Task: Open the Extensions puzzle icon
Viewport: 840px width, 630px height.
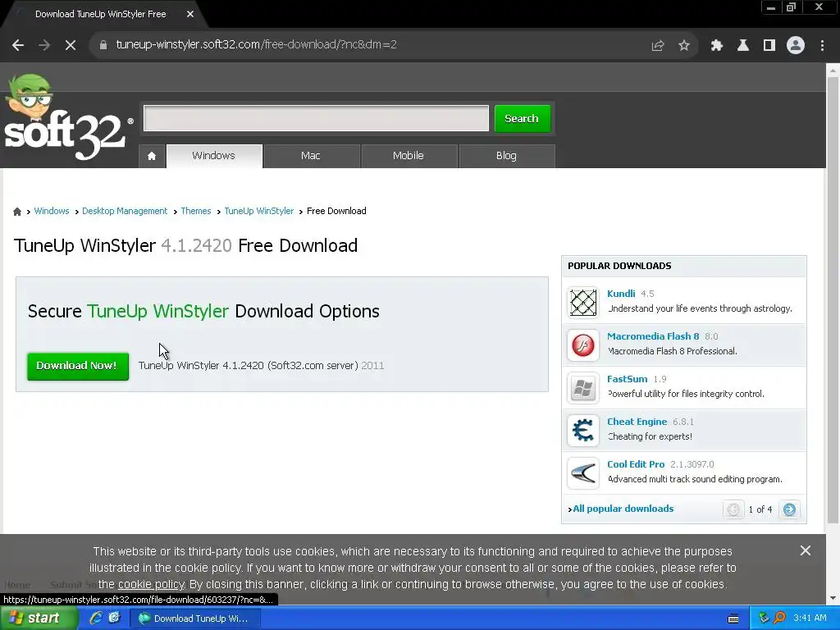Action: tap(717, 46)
